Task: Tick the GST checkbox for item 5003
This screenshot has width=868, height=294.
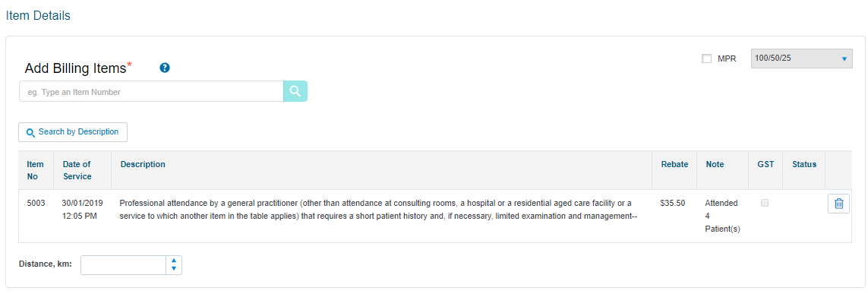Action: point(765,203)
